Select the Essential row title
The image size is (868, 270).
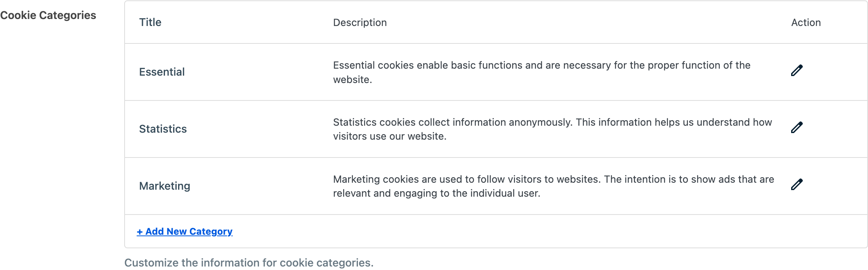tap(162, 72)
